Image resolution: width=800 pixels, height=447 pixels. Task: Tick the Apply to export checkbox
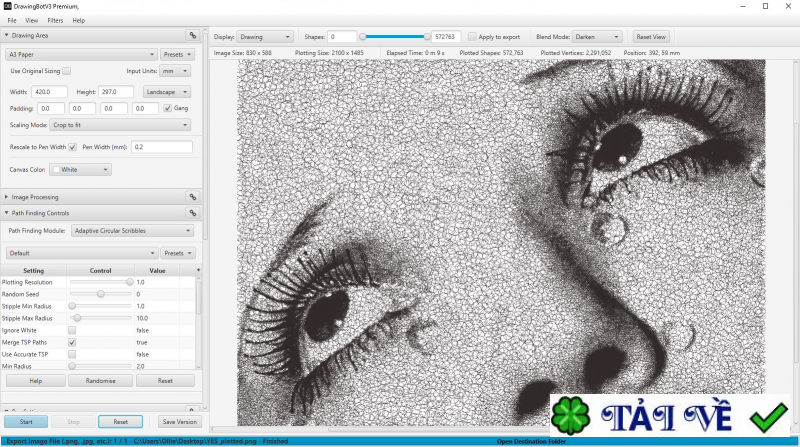click(473, 36)
